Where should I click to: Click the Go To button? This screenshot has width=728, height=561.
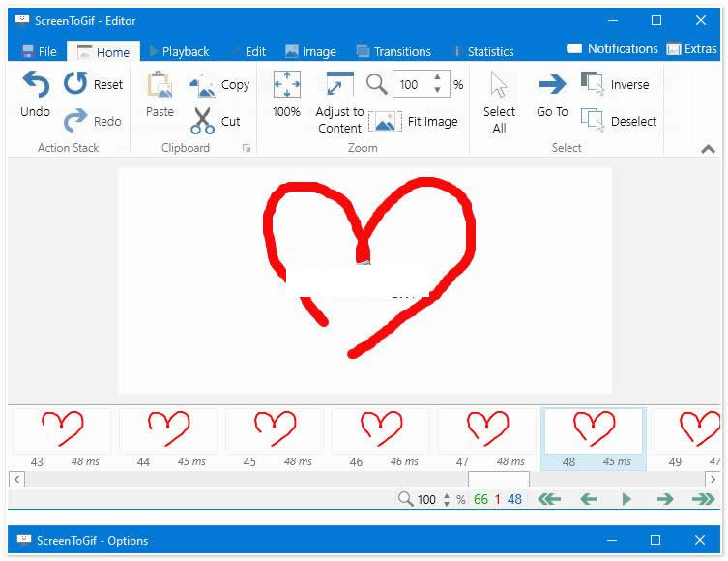pyautogui.click(x=552, y=95)
